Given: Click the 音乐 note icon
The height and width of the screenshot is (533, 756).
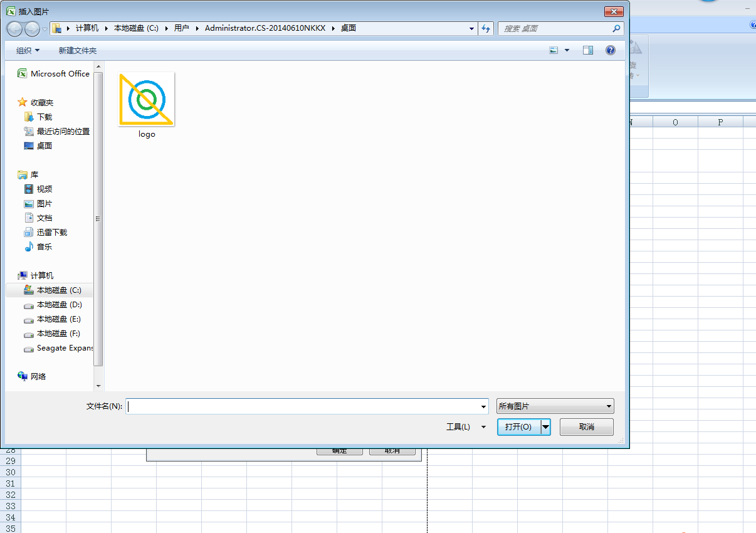Looking at the screenshot, I should tap(29, 246).
